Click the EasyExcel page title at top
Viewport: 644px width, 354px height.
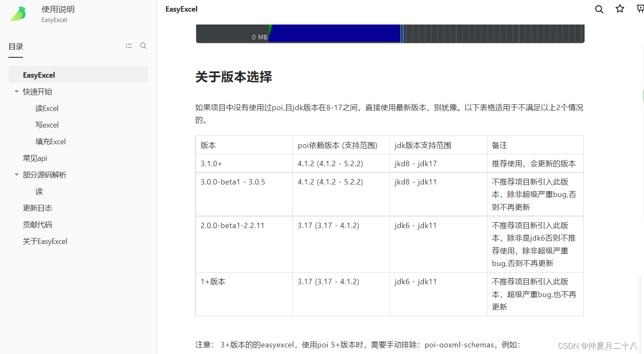coord(181,9)
